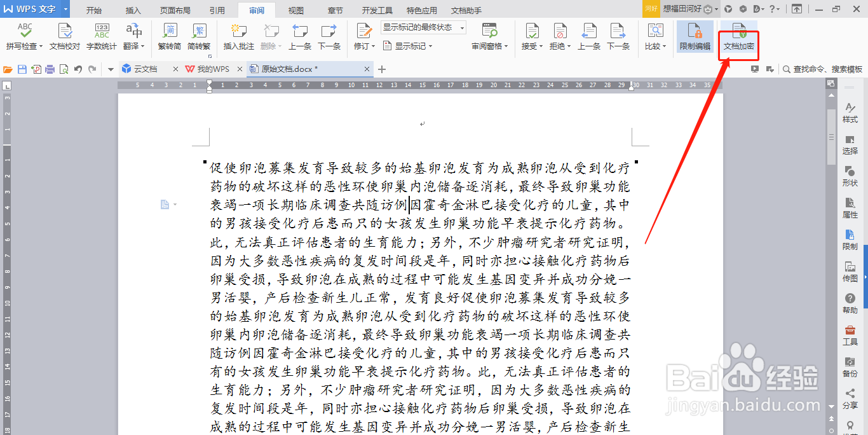Screen dimensions: 868x435
Task: Click the 比较 compare documents icon
Action: [x=655, y=31]
